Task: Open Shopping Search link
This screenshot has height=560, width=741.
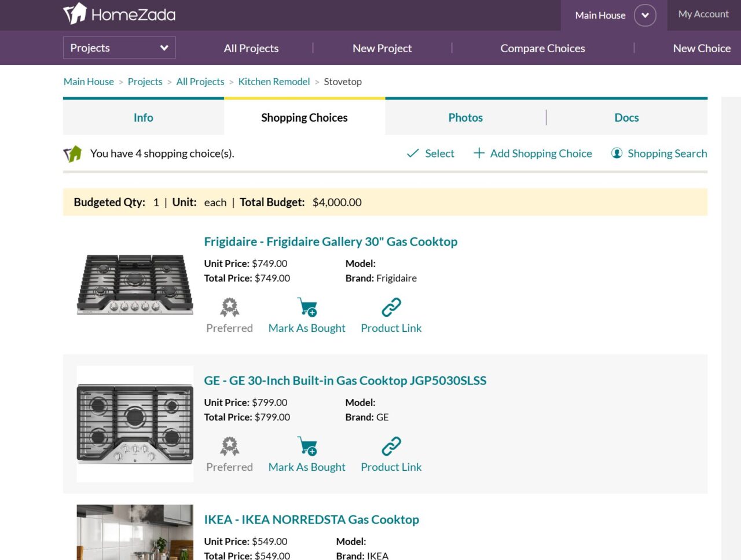Action: coord(667,153)
